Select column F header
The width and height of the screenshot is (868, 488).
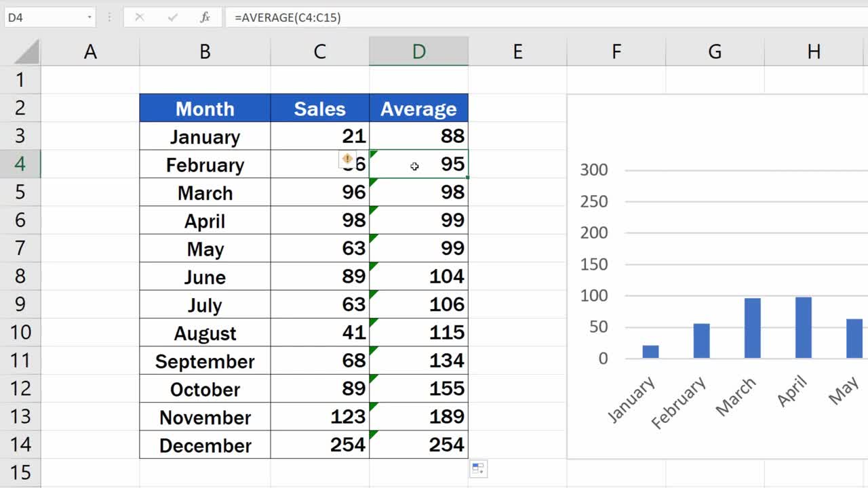tap(616, 52)
